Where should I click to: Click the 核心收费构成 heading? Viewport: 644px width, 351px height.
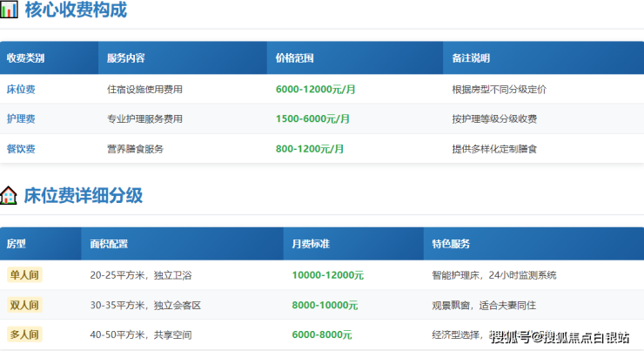pos(76,10)
